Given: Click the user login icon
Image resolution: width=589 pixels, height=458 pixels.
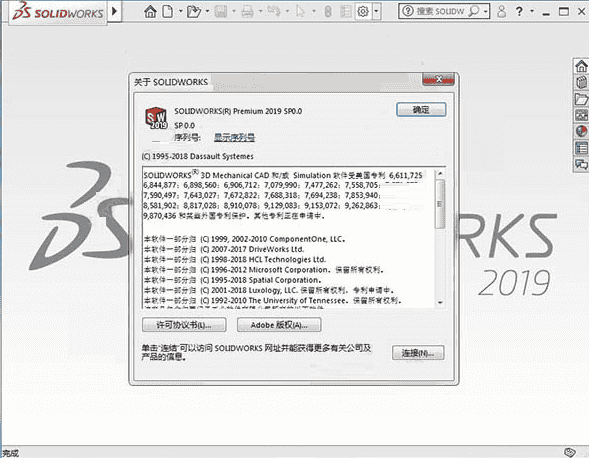Looking at the screenshot, I should (501, 11).
